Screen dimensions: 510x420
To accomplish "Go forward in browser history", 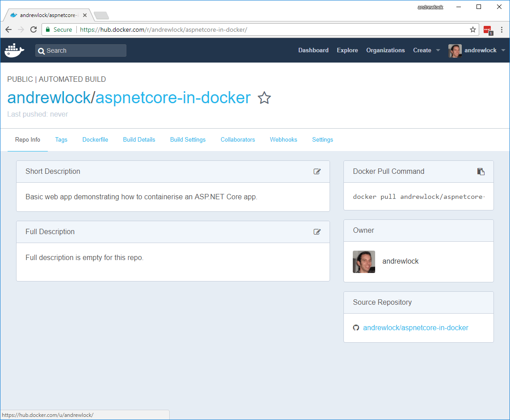I will 21,29.
